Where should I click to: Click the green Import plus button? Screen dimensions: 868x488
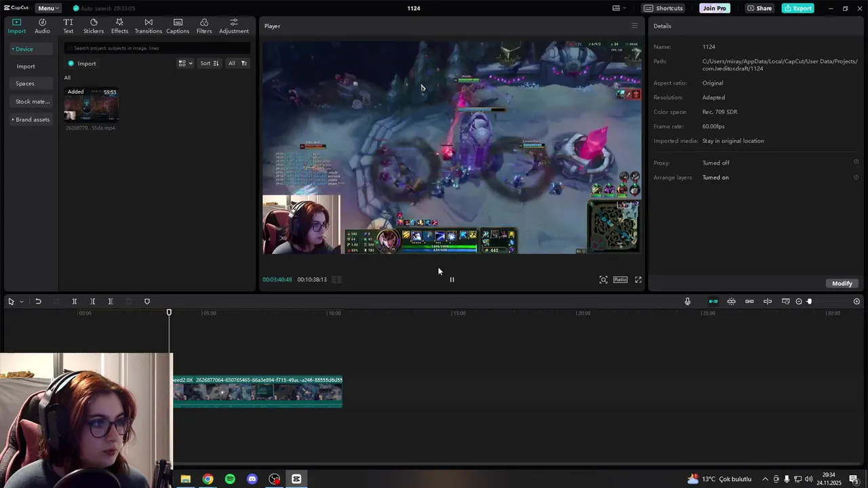(x=82, y=64)
